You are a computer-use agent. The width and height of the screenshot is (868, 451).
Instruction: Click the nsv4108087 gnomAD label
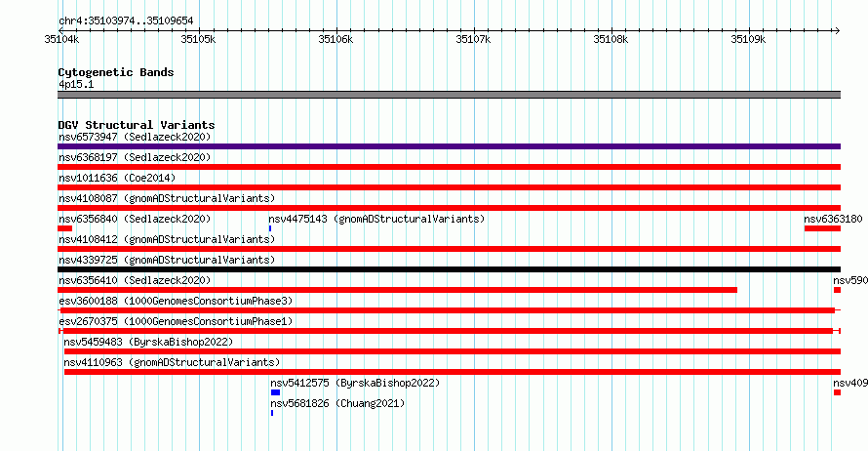167,198
